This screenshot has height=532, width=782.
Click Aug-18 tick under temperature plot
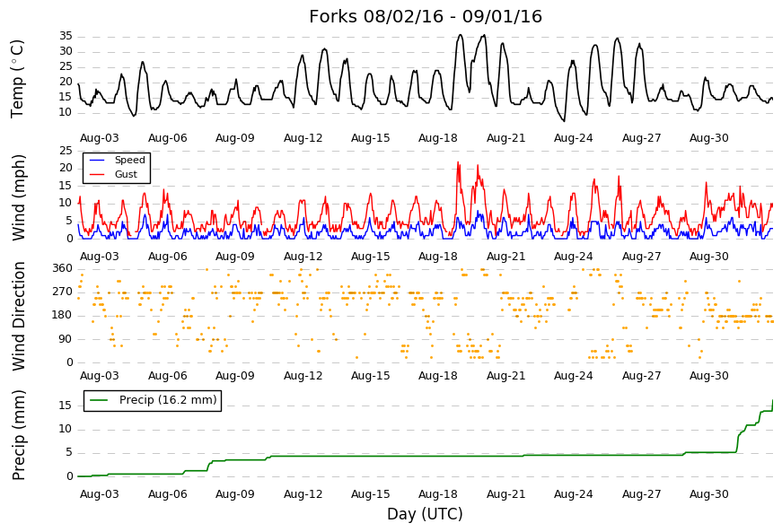click(437, 138)
